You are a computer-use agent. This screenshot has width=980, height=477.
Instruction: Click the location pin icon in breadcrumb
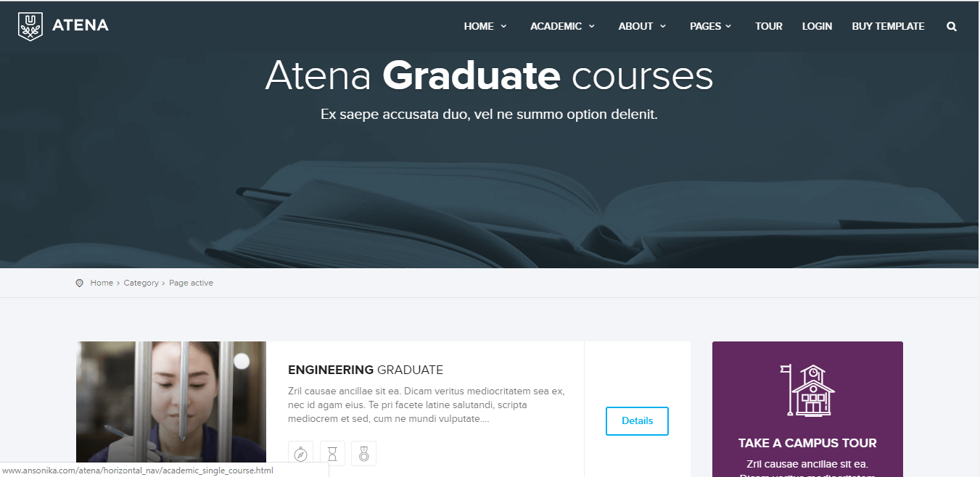pyautogui.click(x=80, y=283)
